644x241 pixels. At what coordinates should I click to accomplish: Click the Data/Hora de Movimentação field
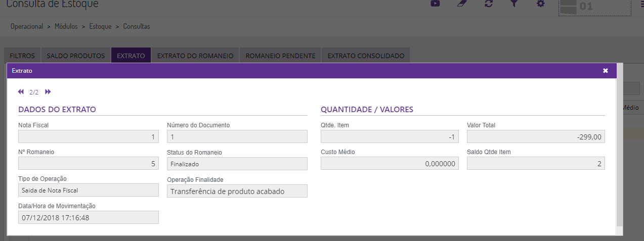pyautogui.click(x=89, y=217)
